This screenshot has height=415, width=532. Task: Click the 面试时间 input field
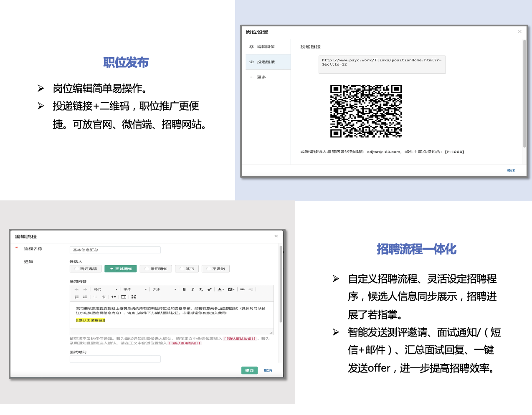point(115,359)
